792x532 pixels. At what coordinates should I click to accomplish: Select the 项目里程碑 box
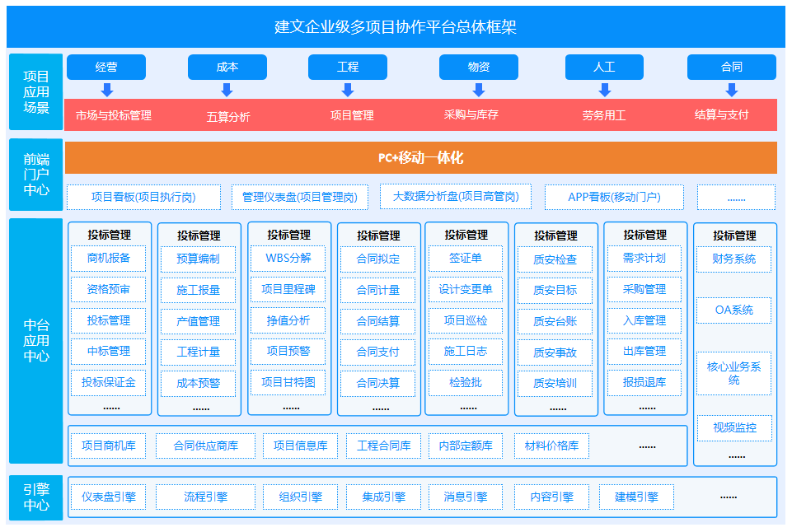(288, 290)
